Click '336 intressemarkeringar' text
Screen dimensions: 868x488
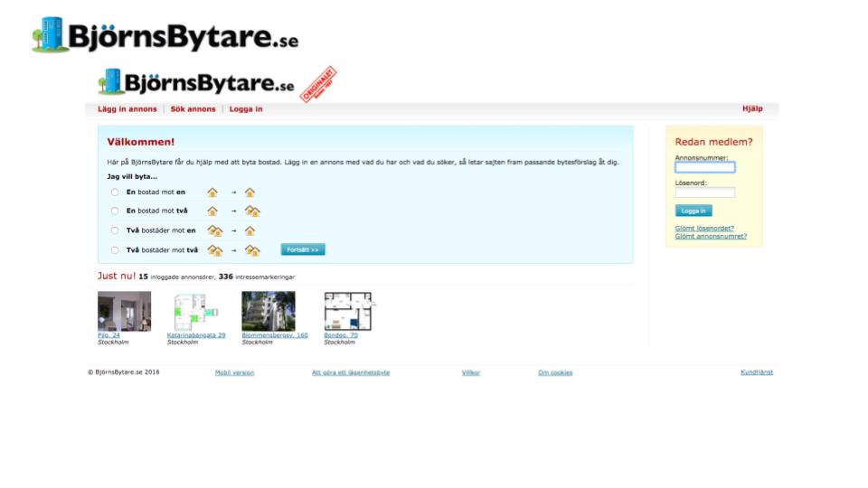[x=257, y=277]
